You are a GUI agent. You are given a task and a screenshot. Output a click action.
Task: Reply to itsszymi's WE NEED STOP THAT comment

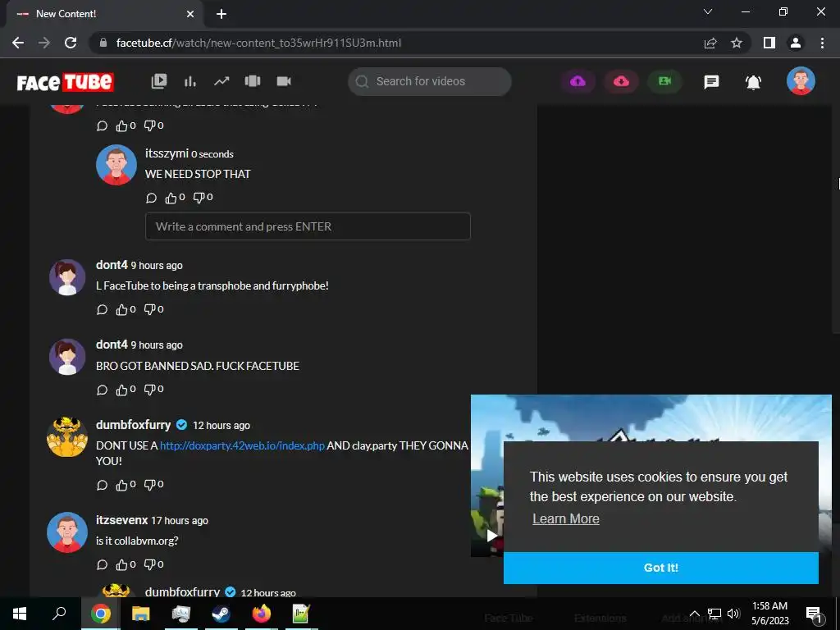[151, 199]
